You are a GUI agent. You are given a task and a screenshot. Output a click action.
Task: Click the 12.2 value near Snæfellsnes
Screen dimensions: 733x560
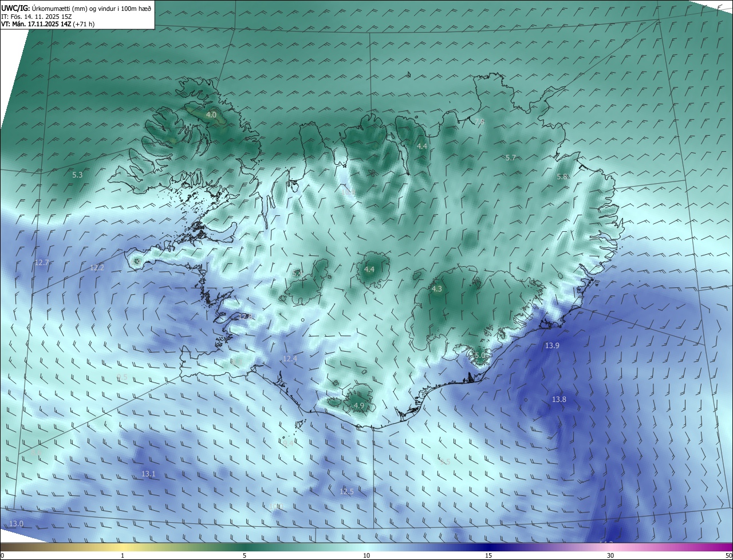[97, 268]
